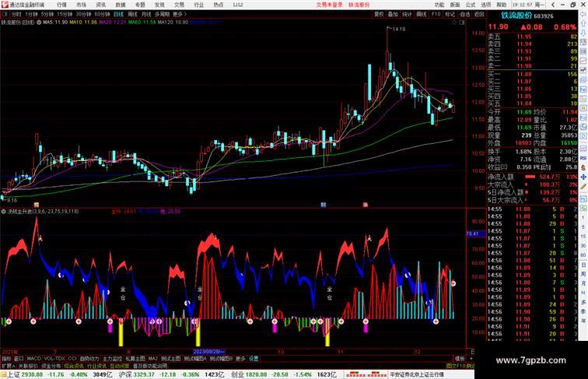Select the MA2 indicator
The width and height of the screenshot is (588, 379).
(x=153, y=359)
